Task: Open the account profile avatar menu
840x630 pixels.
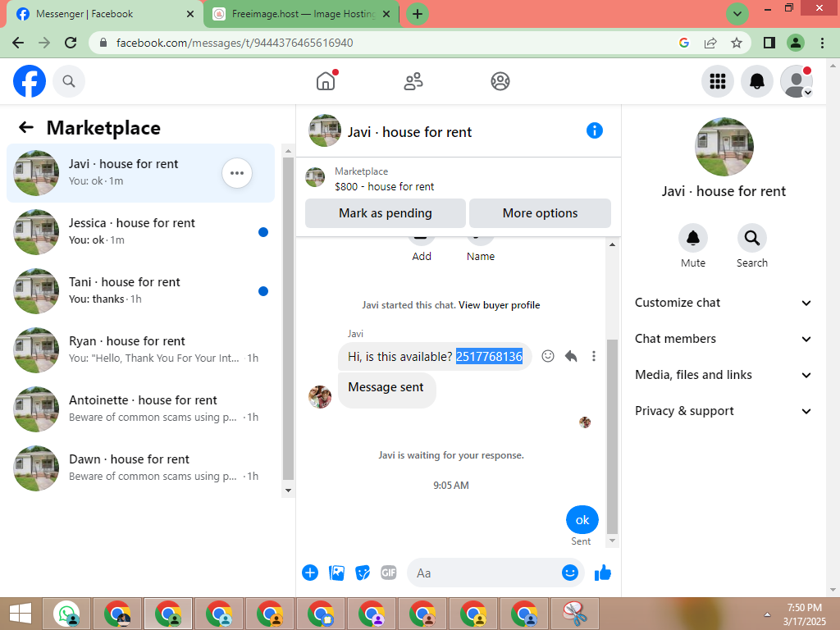Action: 797,81
